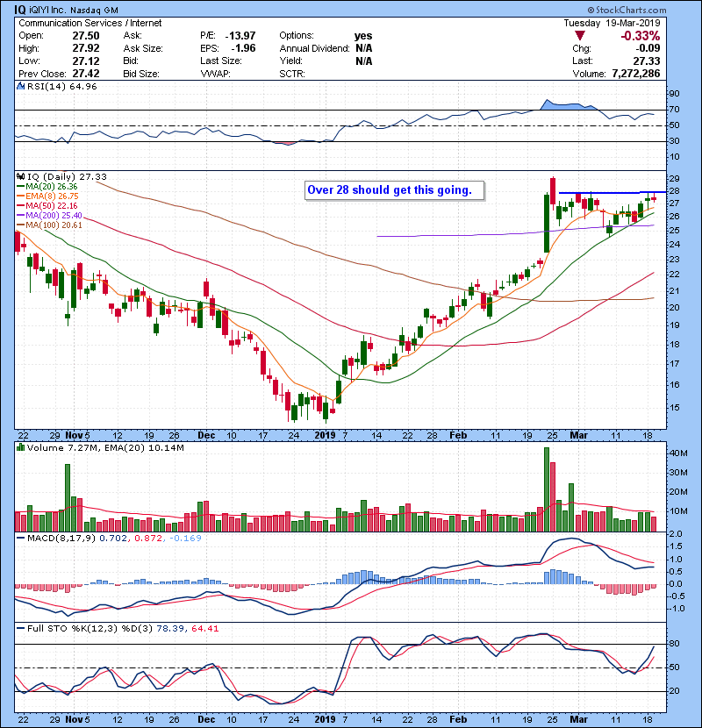Click the 'Mar' label on bottom date axis
702x728 pixels.
tap(579, 719)
